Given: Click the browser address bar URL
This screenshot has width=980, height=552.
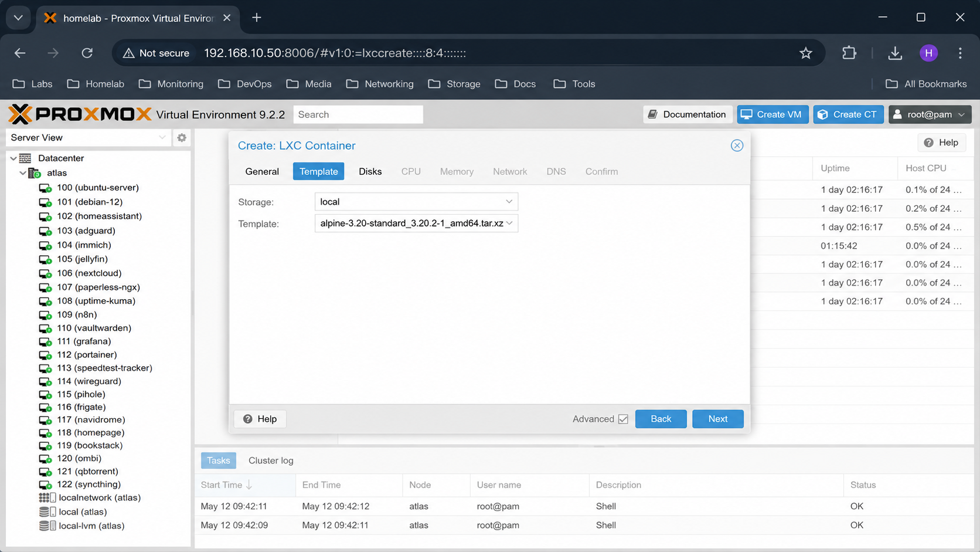Looking at the screenshot, I should pos(335,53).
